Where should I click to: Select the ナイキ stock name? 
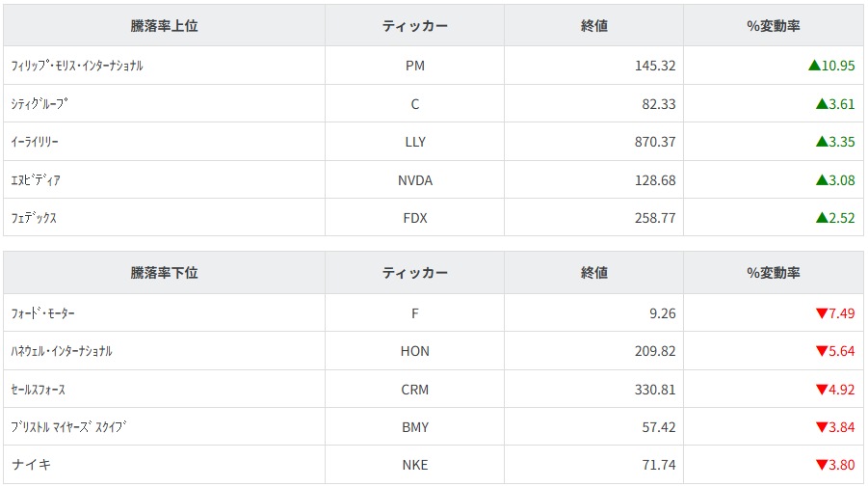(x=32, y=465)
